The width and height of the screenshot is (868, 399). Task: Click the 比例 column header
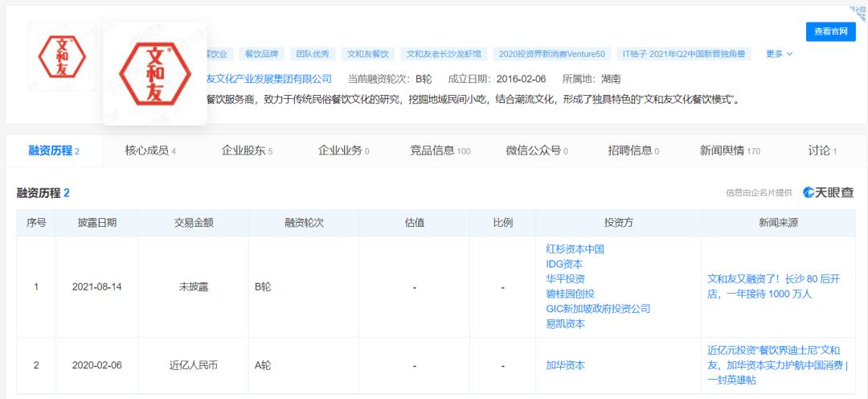click(x=502, y=223)
